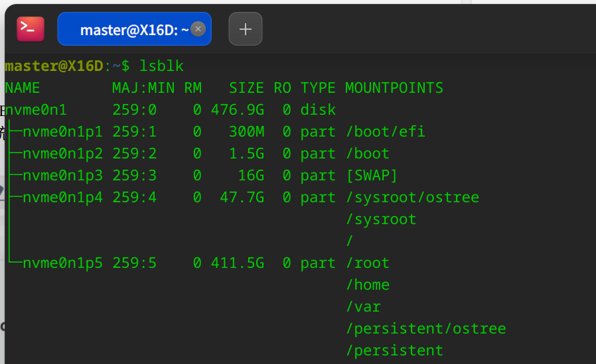Click the nvme0n1p3 partition name
The height and width of the screenshot is (364, 596).
pos(62,176)
